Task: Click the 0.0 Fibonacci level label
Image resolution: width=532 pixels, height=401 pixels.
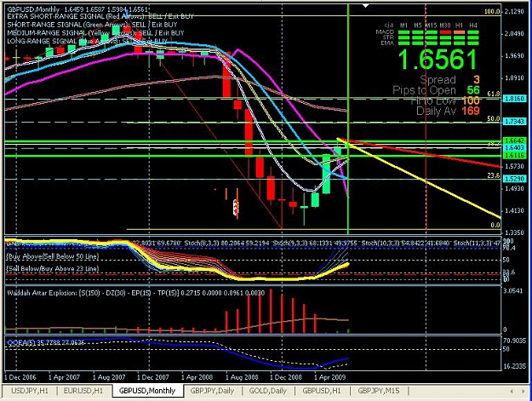Action: 495,225
